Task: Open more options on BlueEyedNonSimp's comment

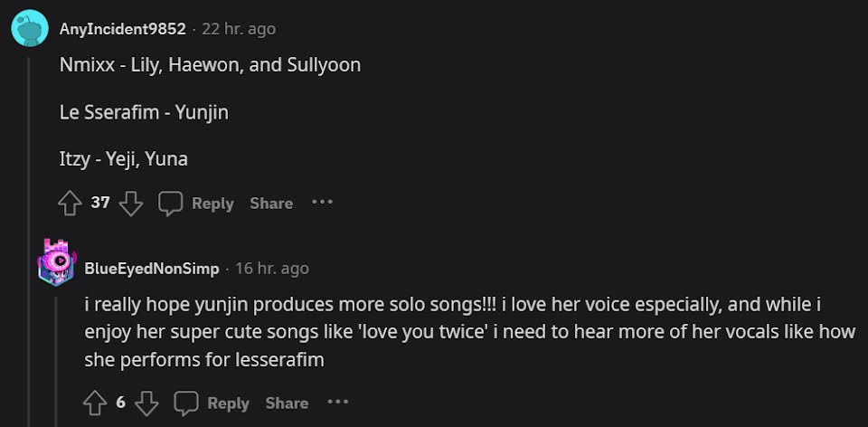Action: 337,403
